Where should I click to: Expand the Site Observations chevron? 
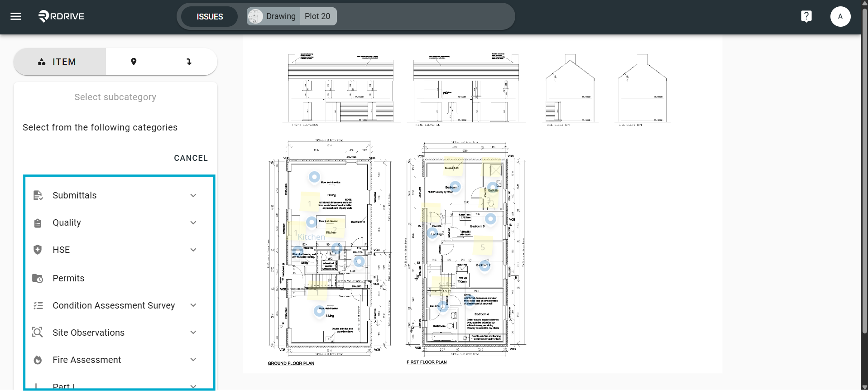(x=193, y=333)
